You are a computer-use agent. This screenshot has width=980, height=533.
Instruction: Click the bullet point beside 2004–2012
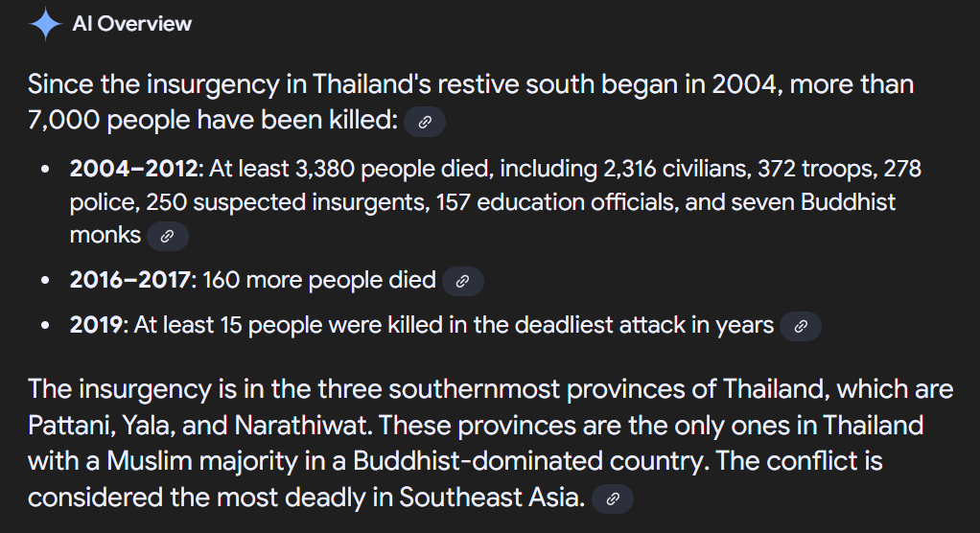(45, 170)
